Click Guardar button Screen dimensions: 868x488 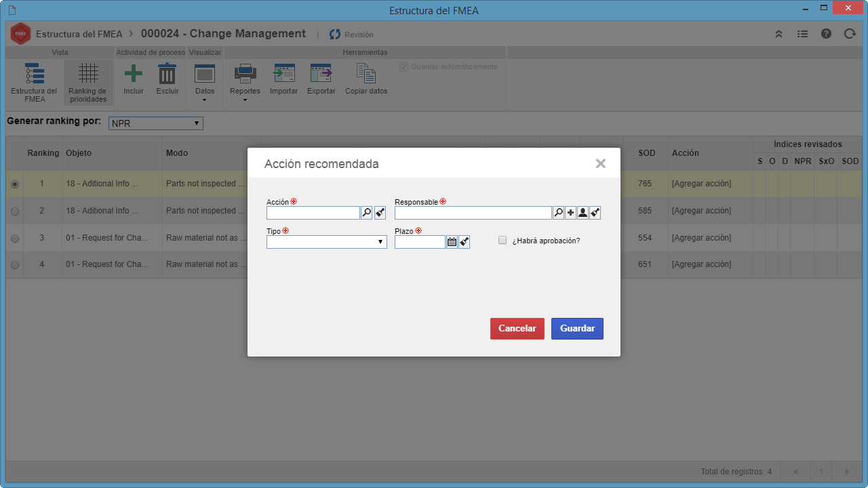point(577,329)
